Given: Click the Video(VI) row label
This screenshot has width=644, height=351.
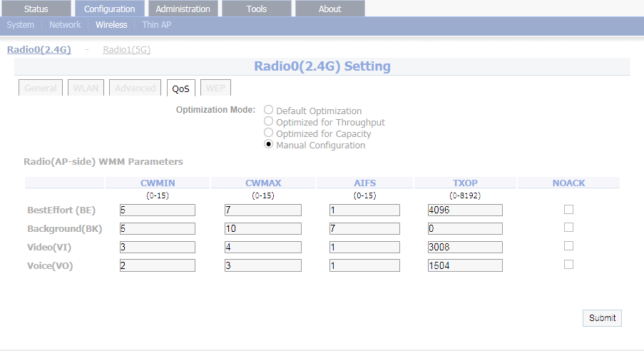Looking at the screenshot, I should 49,247.
